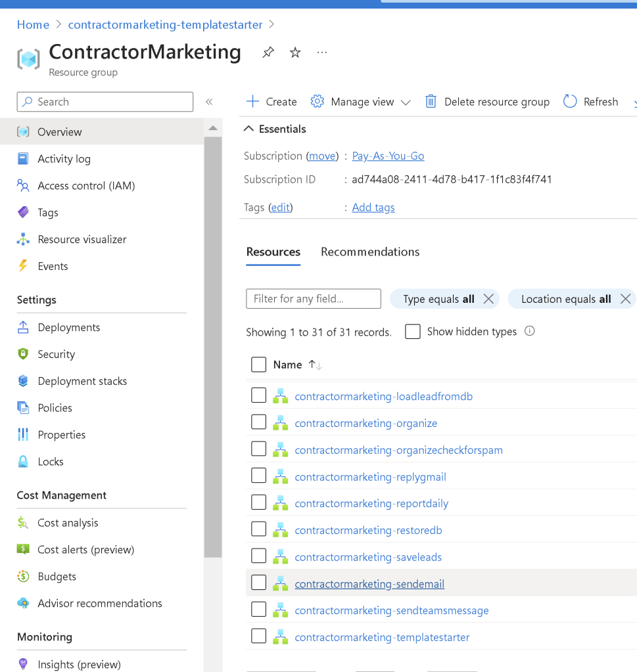Go to Home breadcrumb
The image size is (637, 672).
click(x=33, y=25)
